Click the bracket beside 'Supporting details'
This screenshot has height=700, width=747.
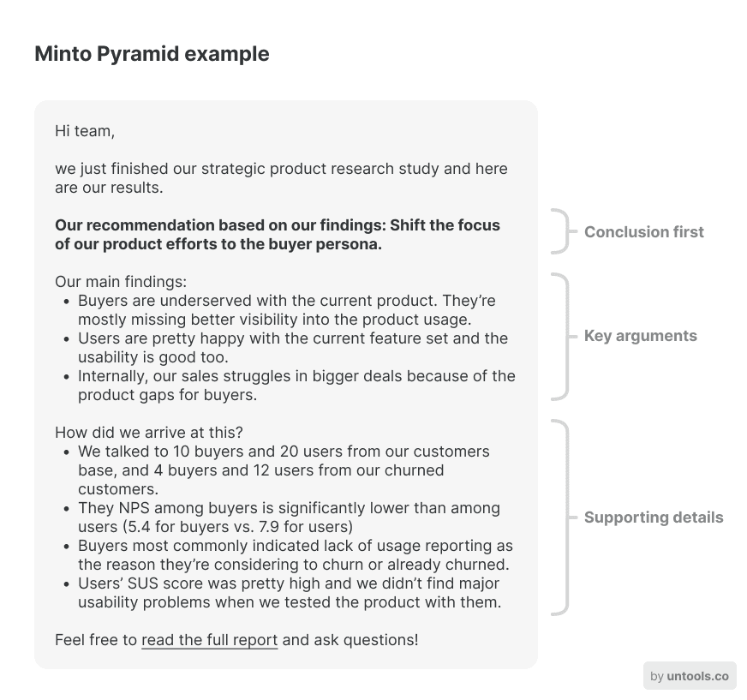click(x=563, y=518)
